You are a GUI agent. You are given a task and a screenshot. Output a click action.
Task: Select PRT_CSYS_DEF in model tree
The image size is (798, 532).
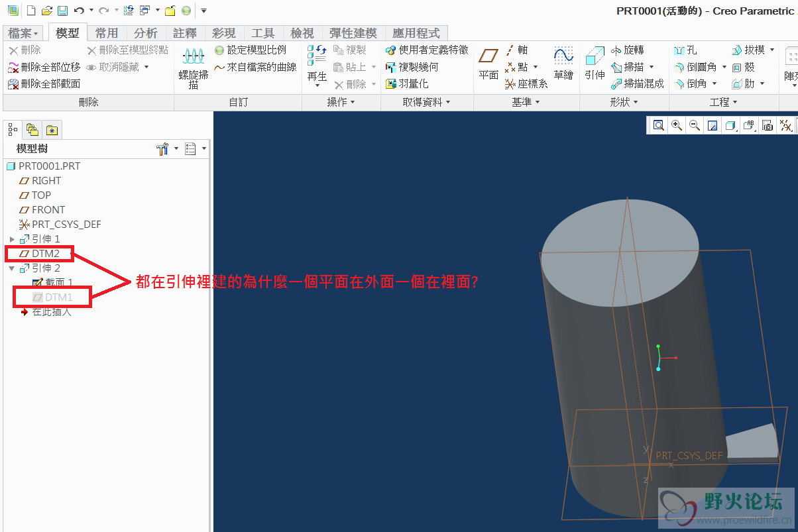[60, 225]
